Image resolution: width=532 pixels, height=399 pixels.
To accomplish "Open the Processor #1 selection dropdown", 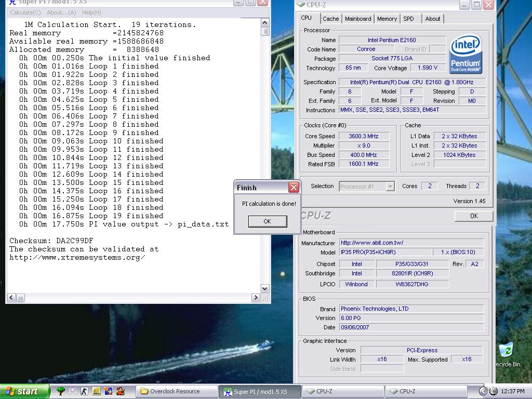I will pos(367,187).
